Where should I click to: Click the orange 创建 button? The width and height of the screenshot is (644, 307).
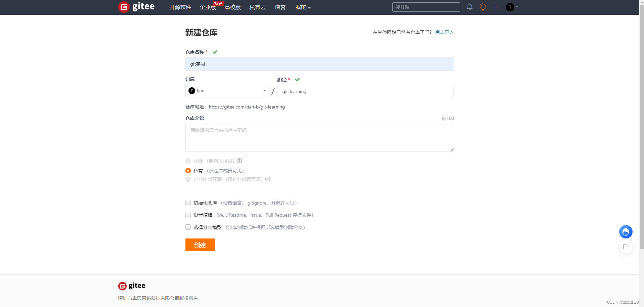pyautogui.click(x=200, y=245)
